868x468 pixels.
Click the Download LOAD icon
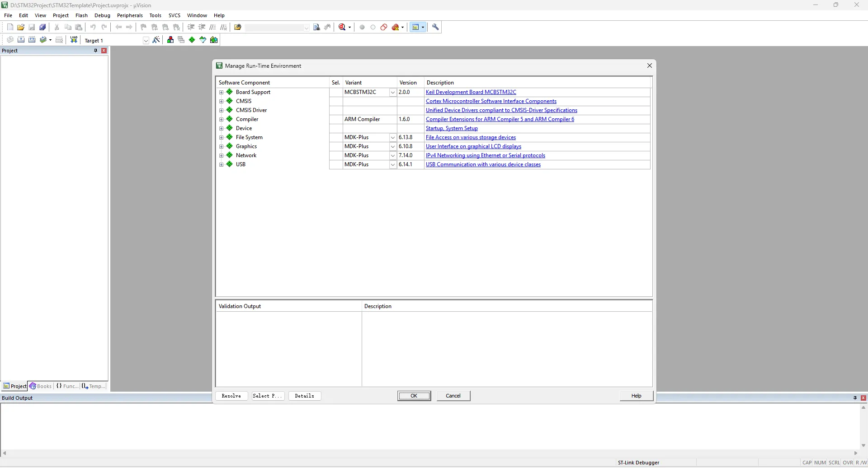click(x=74, y=40)
